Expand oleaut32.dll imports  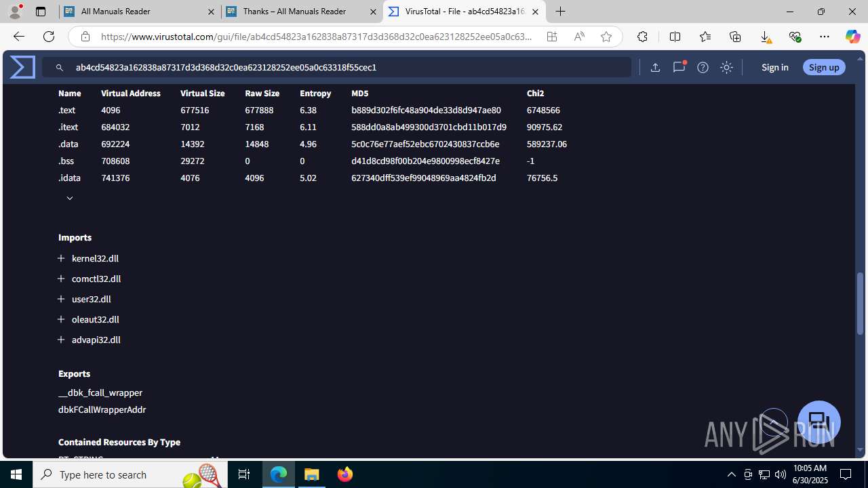click(61, 319)
